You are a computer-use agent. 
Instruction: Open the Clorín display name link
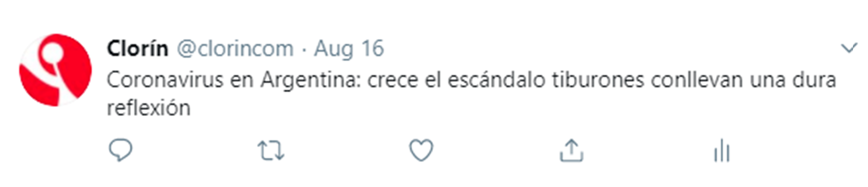click(x=138, y=48)
